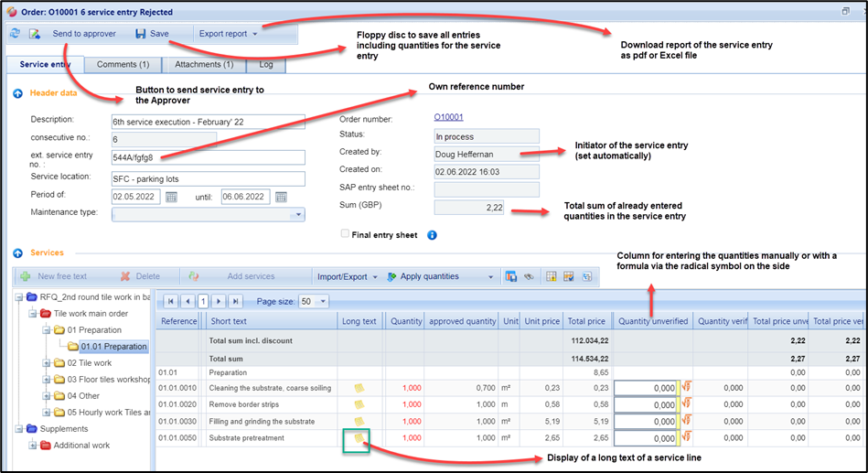Click the eye icon in Services toolbar
Viewport: 868px width, 473px height.
(x=528, y=276)
